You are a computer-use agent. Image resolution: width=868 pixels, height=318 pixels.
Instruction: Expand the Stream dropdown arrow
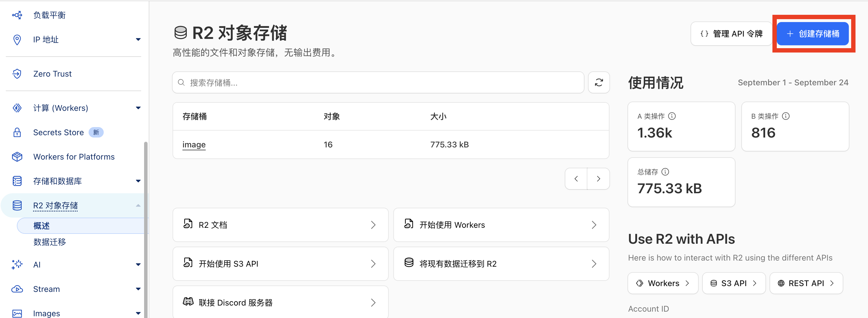click(x=138, y=289)
